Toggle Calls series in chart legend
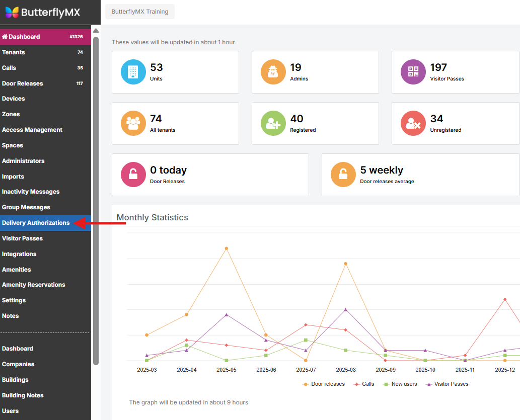The image size is (520, 420). [x=364, y=384]
